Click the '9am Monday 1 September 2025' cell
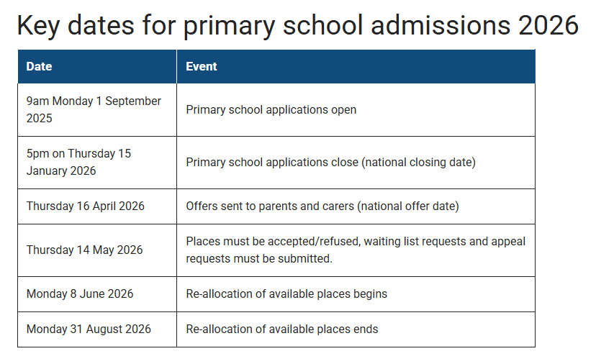596x364 pixels. (x=94, y=110)
